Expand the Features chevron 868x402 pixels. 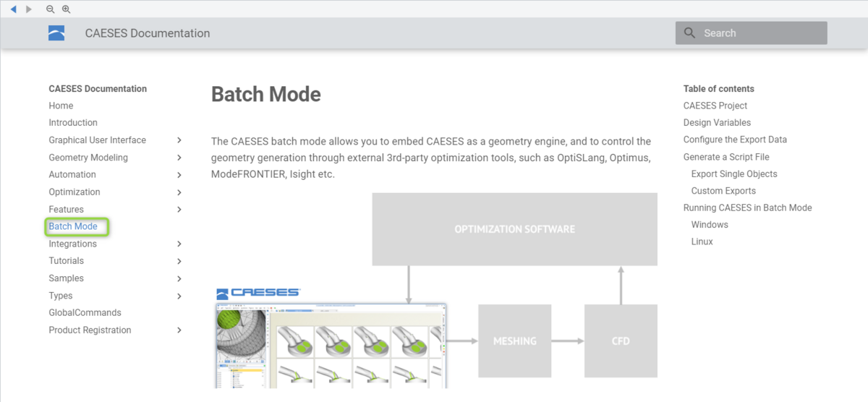point(179,210)
